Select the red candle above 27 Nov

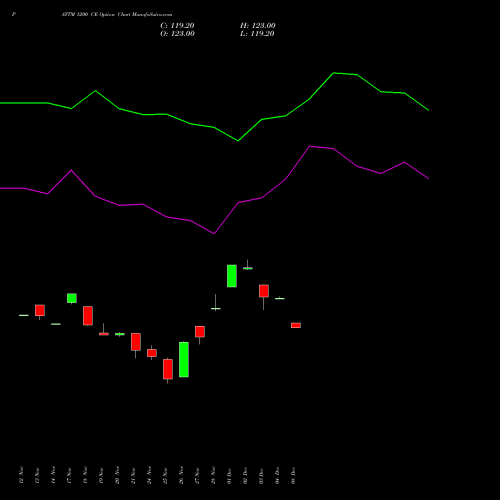pos(200,332)
